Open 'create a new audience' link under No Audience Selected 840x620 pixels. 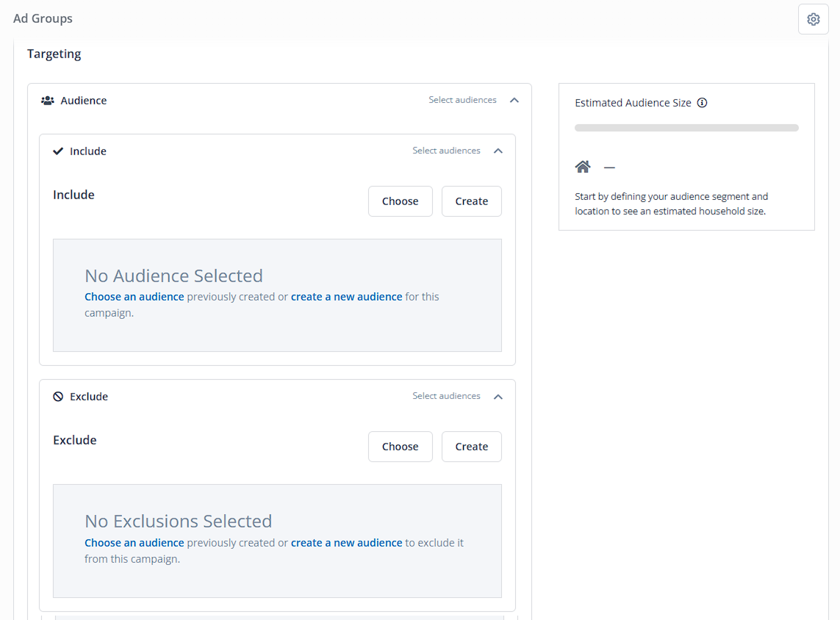(347, 297)
